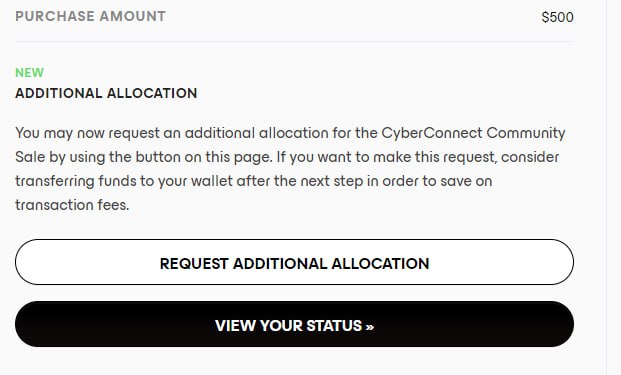Screen dimensions: 621x375
Task: Select the Additional Allocation heading
Action: click(x=106, y=93)
